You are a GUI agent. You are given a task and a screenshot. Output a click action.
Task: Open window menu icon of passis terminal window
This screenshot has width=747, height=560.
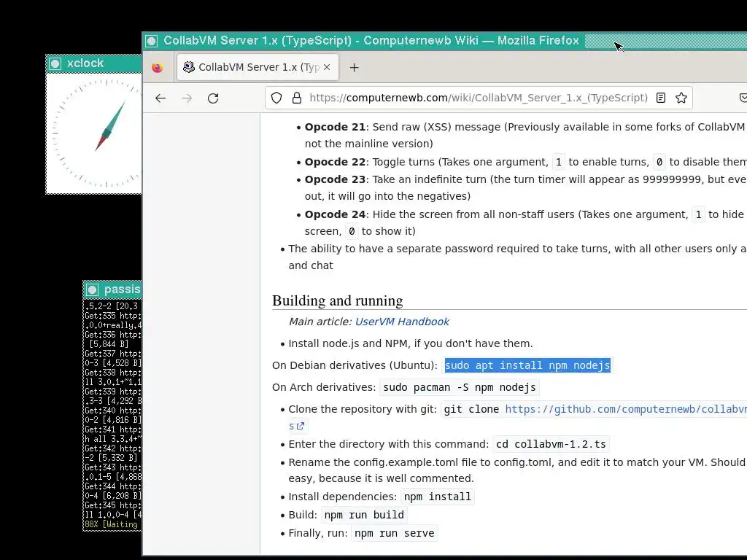pyautogui.click(x=93, y=289)
